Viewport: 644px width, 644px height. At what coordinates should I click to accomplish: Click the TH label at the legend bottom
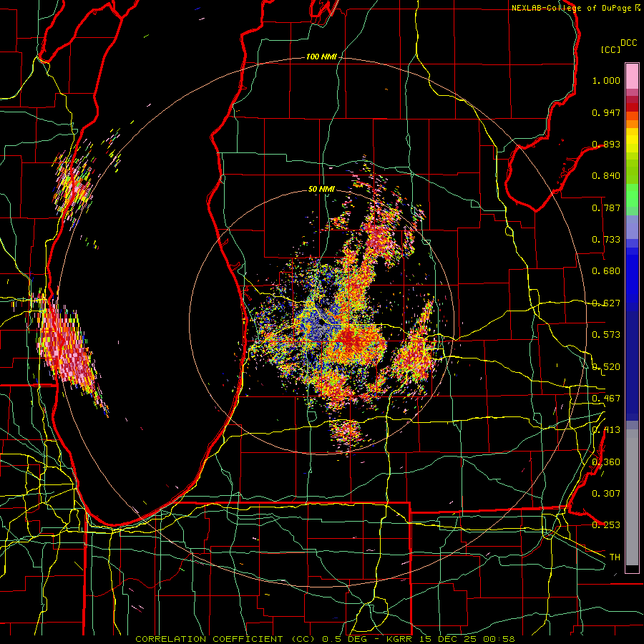(615, 557)
